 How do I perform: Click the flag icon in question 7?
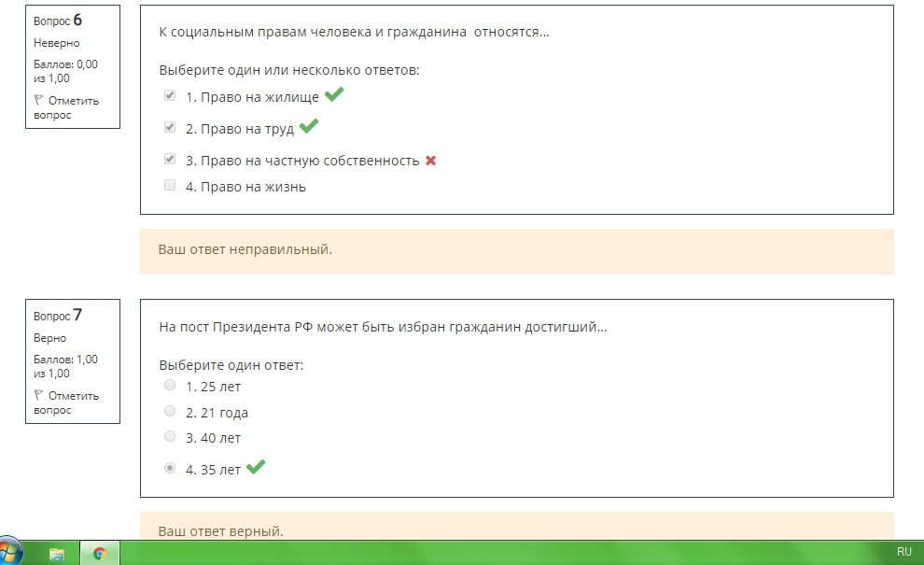[38, 395]
